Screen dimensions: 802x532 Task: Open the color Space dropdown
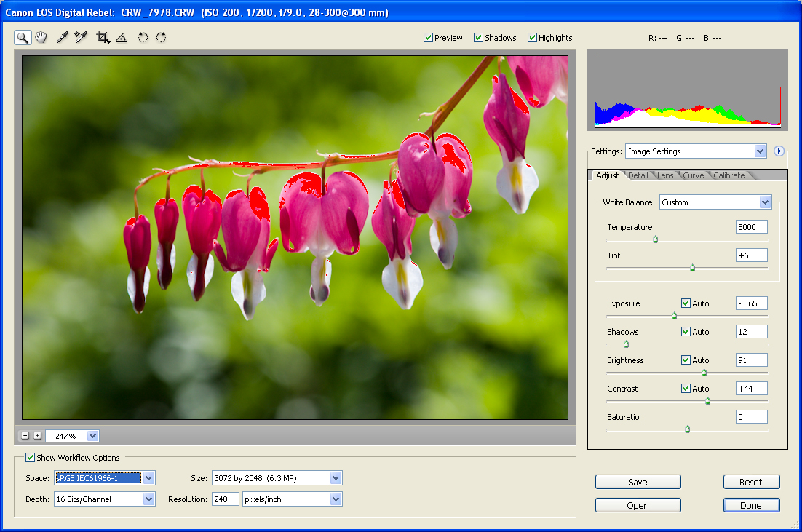(149, 477)
